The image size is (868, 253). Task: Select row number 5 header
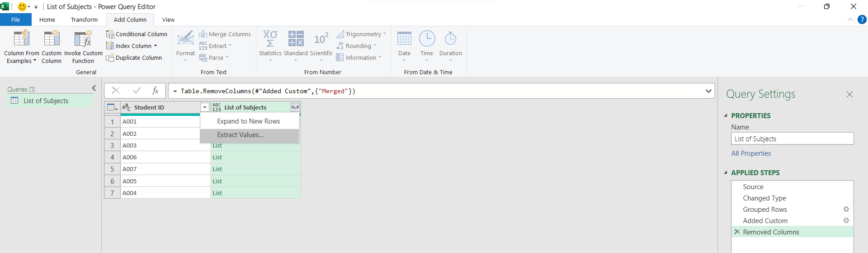tap(112, 169)
